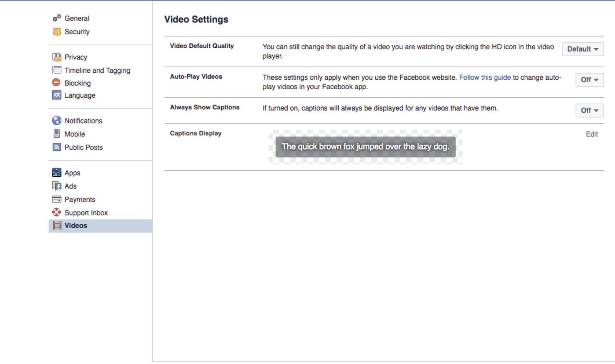This screenshot has height=364, width=615.
Task: Open the Auto-Play Videos Off dropdown
Action: [x=589, y=80]
